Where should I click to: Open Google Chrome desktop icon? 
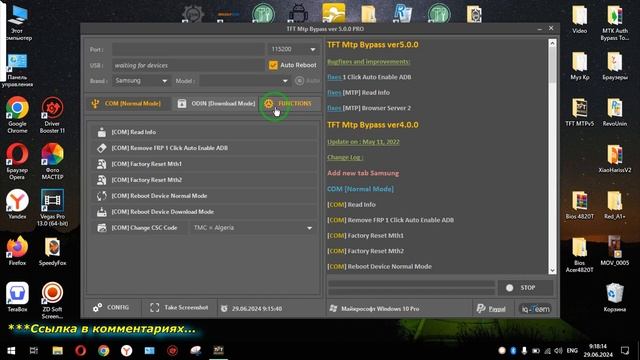17,115
